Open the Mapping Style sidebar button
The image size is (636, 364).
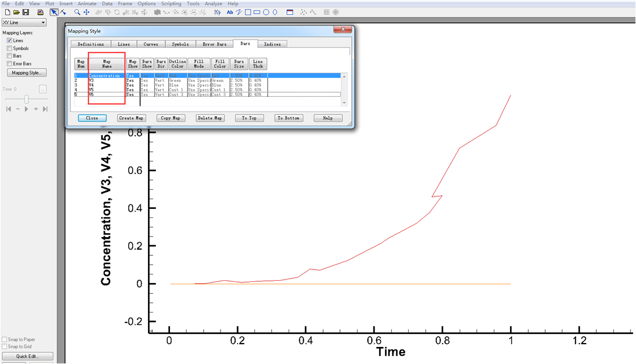pyautogui.click(x=27, y=73)
